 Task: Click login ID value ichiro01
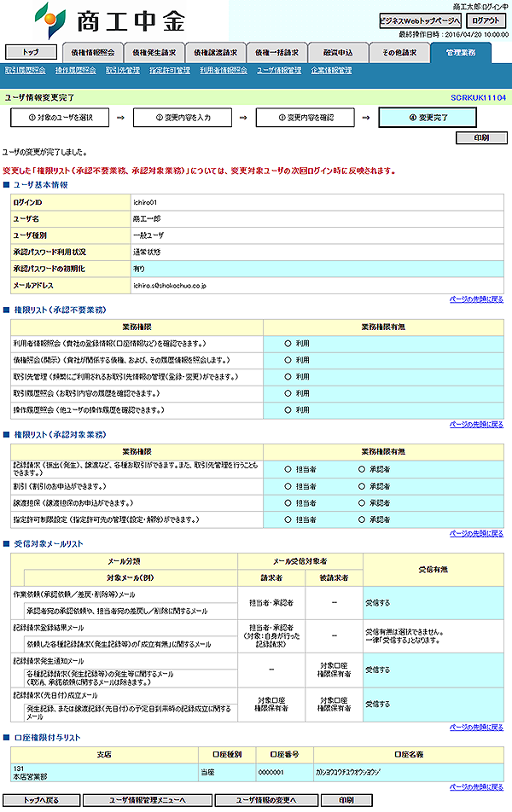[145, 202]
